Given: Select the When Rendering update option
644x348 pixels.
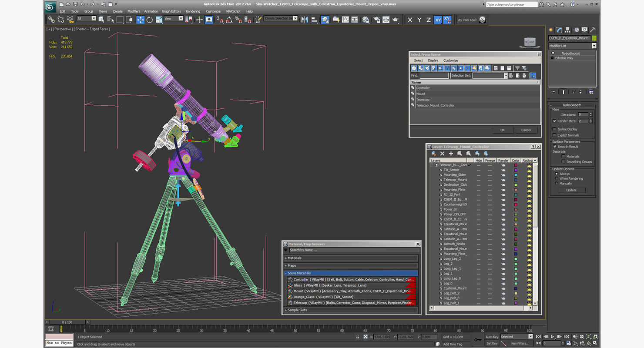Looking at the screenshot, I should pyautogui.click(x=557, y=179).
